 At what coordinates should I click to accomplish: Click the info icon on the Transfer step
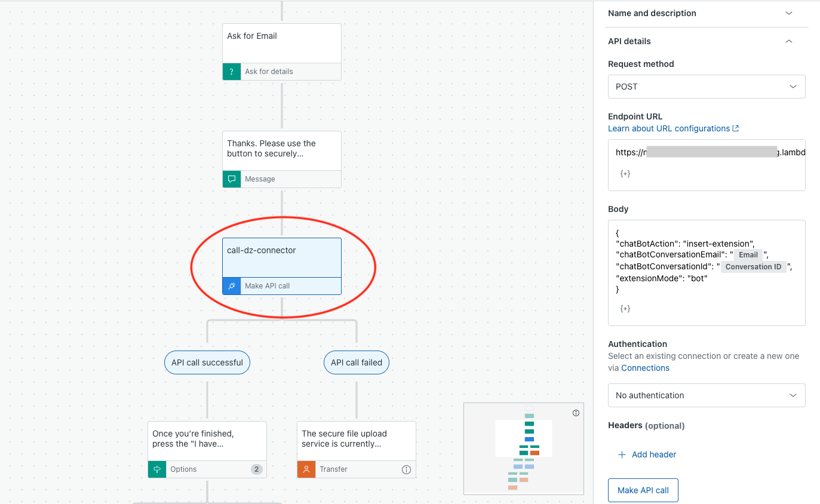(x=406, y=469)
